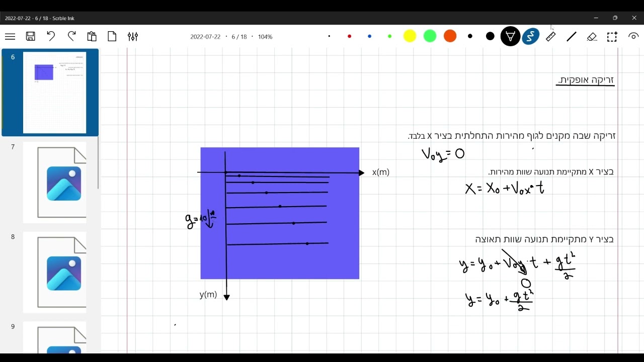Open page 7 thumbnail
This screenshot has width=644, height=362.
click(54, 183)
